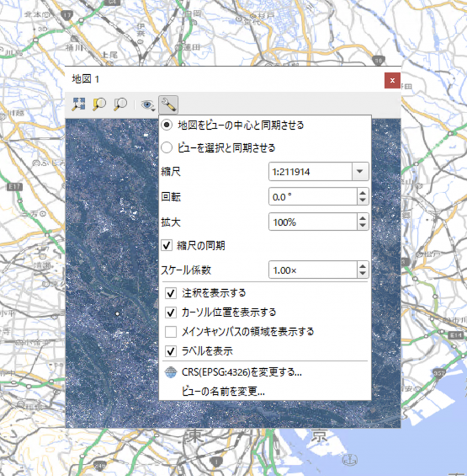Click the zoom to layer magnifier icon

(120, 104)
